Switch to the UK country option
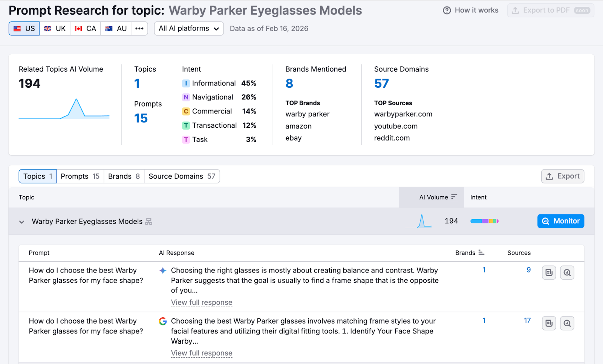Viewport: 603px width, 364px height. (x=55, y=29)
